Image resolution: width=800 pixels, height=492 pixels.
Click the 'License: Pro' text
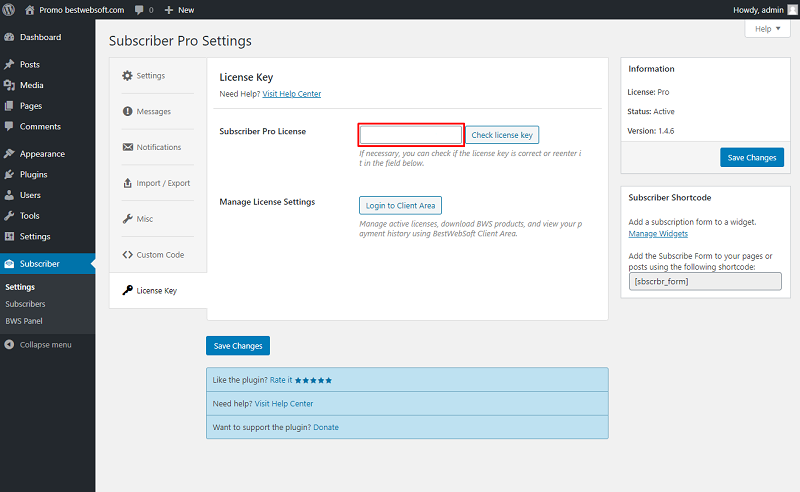click(x=648, y=92)
